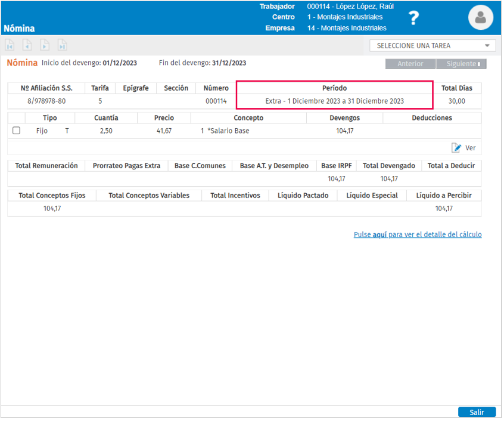Click the Nº Afiliación value 8/978978-80
Viewport: 504px width, 421px height.
pyautogui.click(x=46, y=101)
